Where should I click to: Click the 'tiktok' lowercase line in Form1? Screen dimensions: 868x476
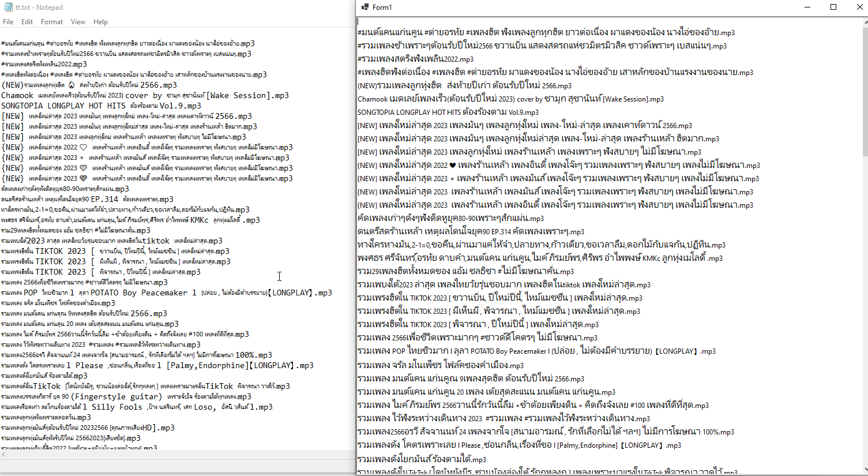(504, 284)
